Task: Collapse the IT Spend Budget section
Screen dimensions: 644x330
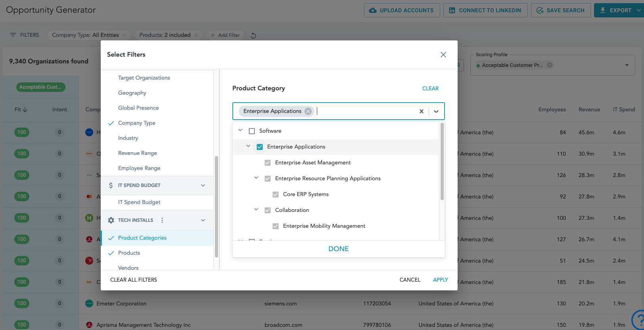Action: (203, 185)
